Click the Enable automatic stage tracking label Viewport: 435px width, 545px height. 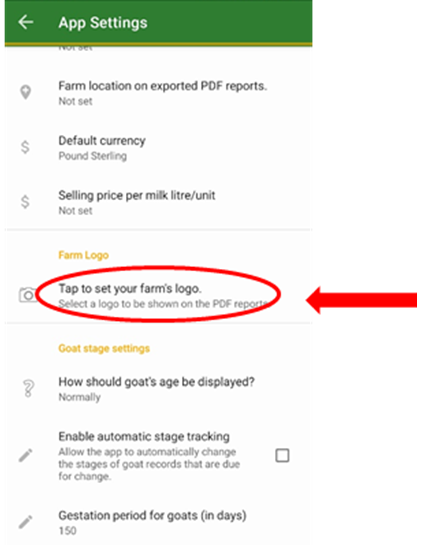click(x=144, y=437)
